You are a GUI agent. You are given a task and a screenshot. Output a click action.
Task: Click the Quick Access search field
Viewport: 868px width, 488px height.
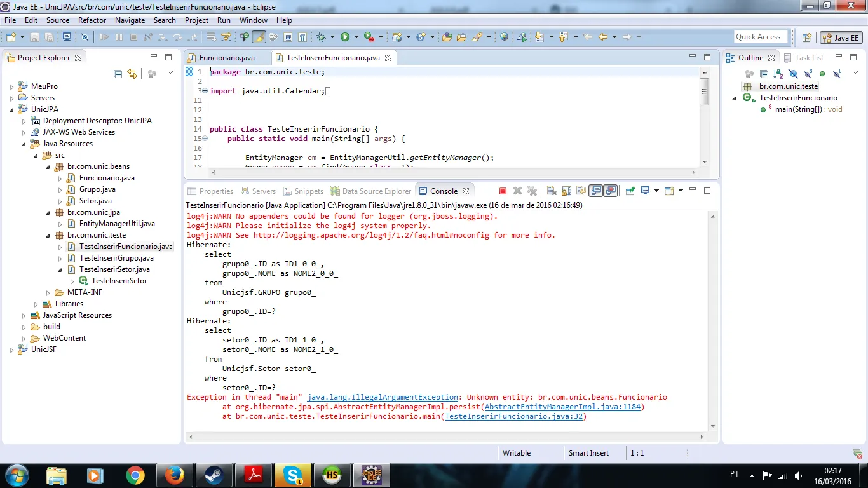click(760, 37)
